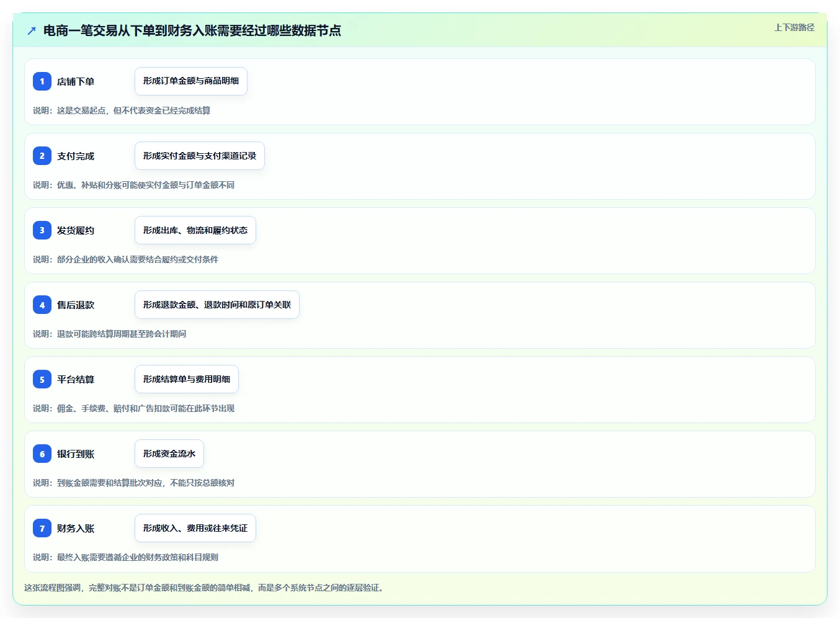Click the 形成资金流水 chip
The image size is (840, 618).
click(x=169, y=454)
